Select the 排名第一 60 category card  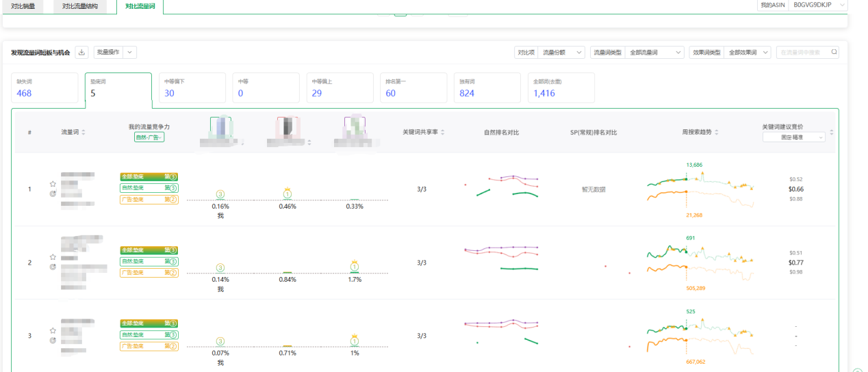point(413,88)
